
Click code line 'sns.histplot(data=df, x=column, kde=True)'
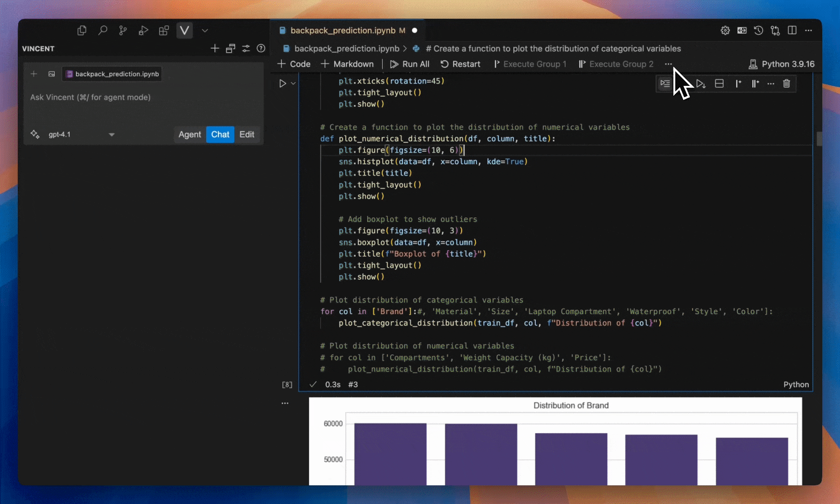(x=433, y=161)
